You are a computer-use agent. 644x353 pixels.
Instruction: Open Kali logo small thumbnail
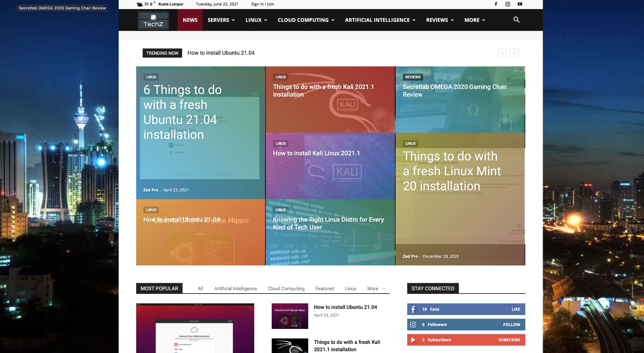pyautogui.click(x=290, y=346)
